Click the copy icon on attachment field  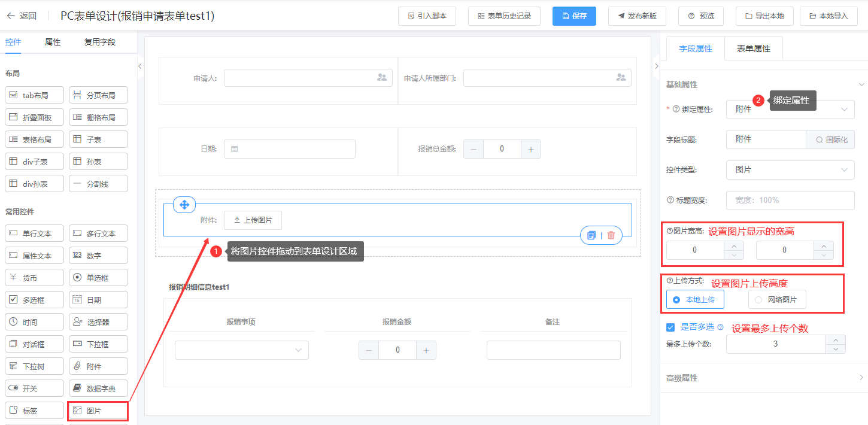click(591, 235)
